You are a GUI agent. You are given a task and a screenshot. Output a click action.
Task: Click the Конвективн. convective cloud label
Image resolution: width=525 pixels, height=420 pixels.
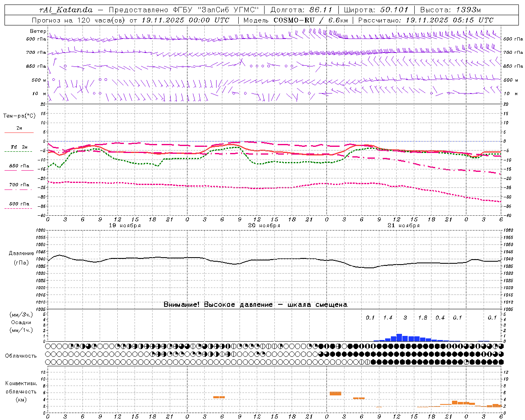point(21,383)
